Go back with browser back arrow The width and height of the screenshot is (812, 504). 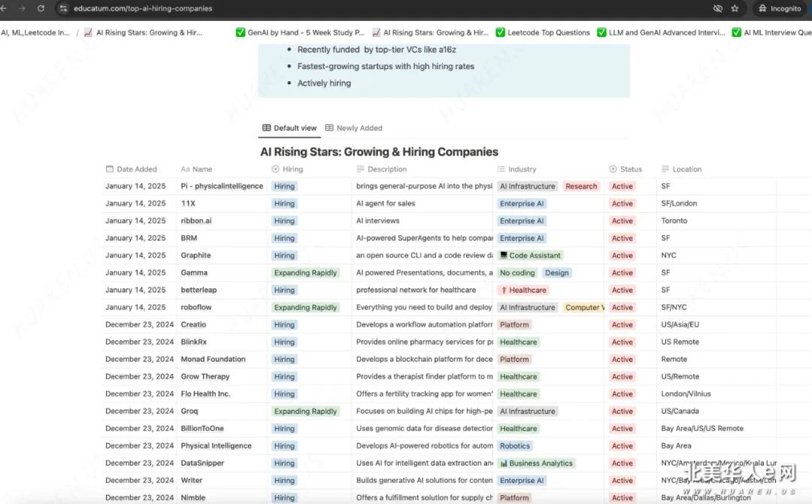(4, 8)
